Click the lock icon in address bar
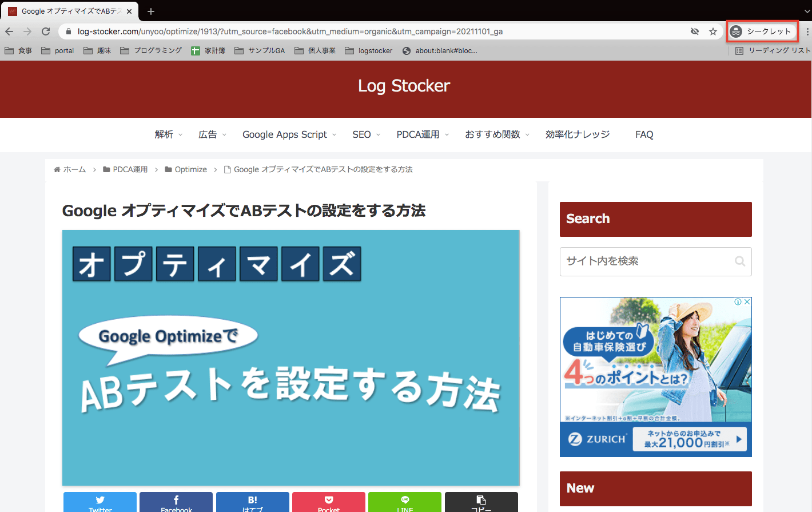Image resolution: width=812 pixels, height=512 pixels. [x=69, y=31]
